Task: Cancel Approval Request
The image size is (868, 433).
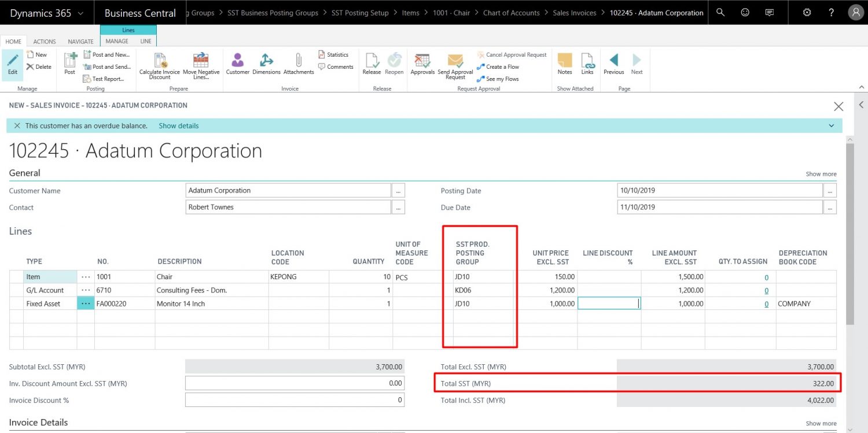Action: pos(512,55)
